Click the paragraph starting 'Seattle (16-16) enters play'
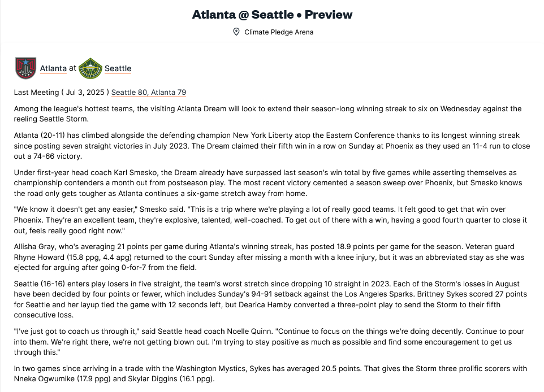The height and width of the screenshot is (392, 544). click(x=270, y=299)
